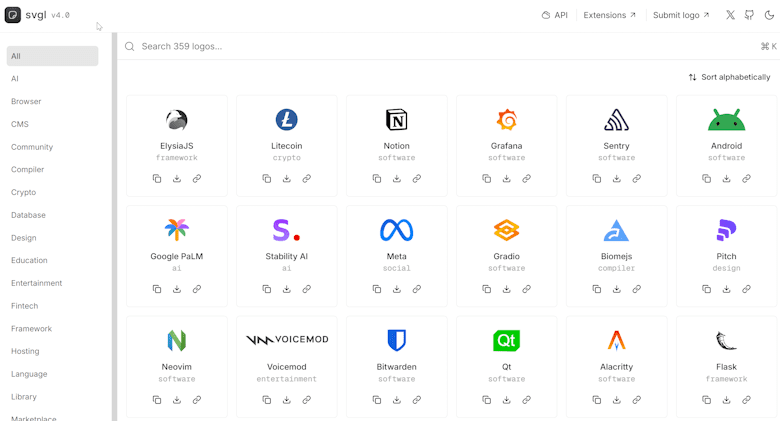This screenshot has height=421, width=780.
Task: Toggle Sort alphabetically
Action: [x=729, y=77]
